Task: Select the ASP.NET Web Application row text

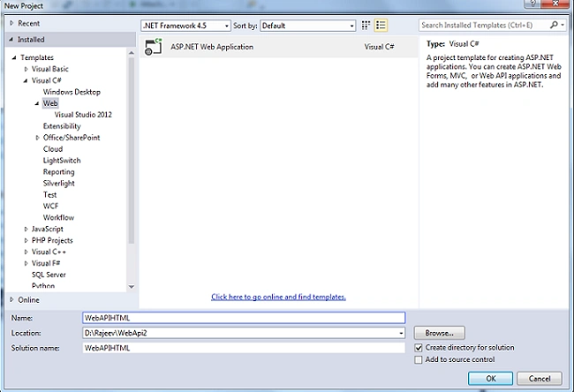Action: (x=212, y=47)
